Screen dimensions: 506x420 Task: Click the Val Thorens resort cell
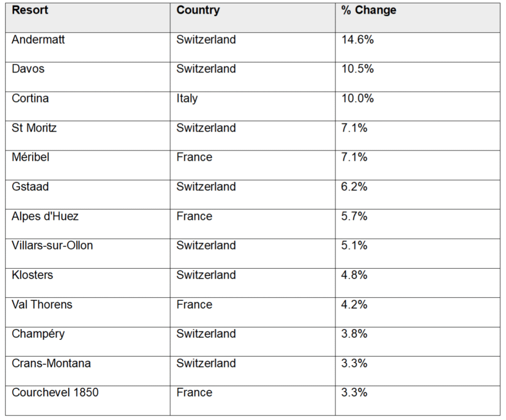(x=42, y=304)
